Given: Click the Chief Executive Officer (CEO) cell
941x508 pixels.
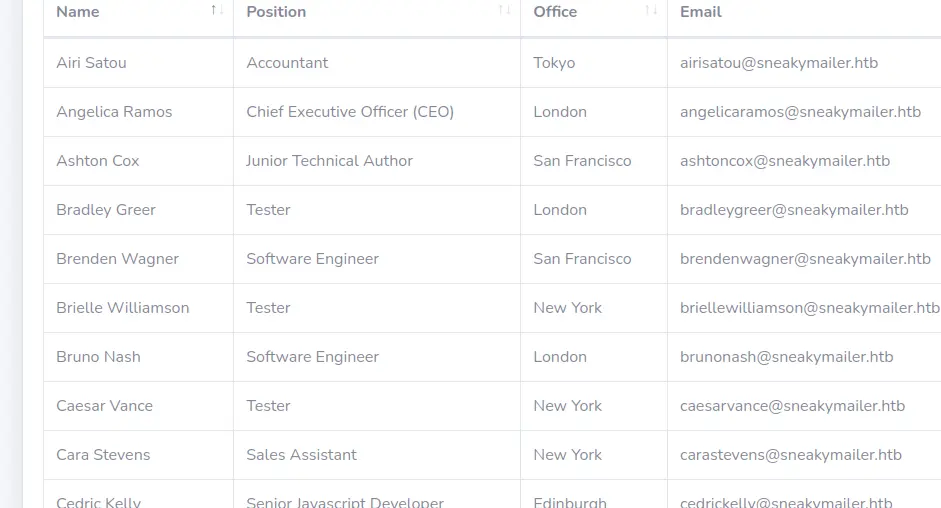Looking at the screenshot, I should coord(350,112).
